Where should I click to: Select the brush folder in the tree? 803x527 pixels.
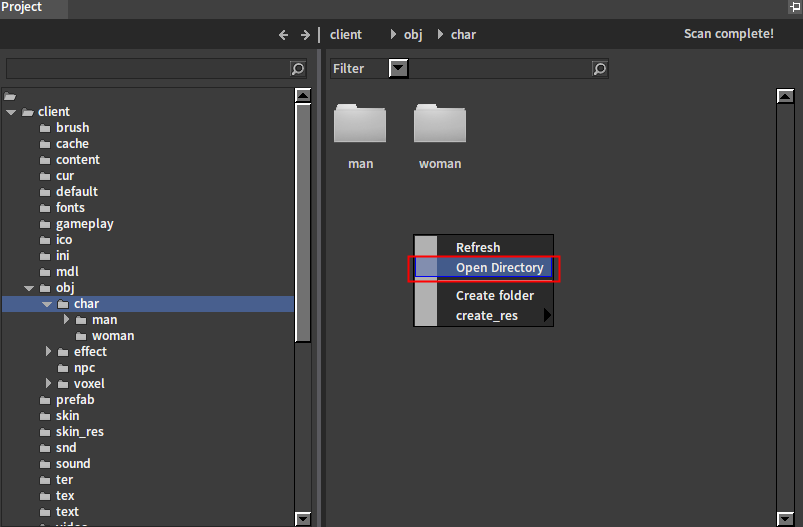tap(72, 128)
